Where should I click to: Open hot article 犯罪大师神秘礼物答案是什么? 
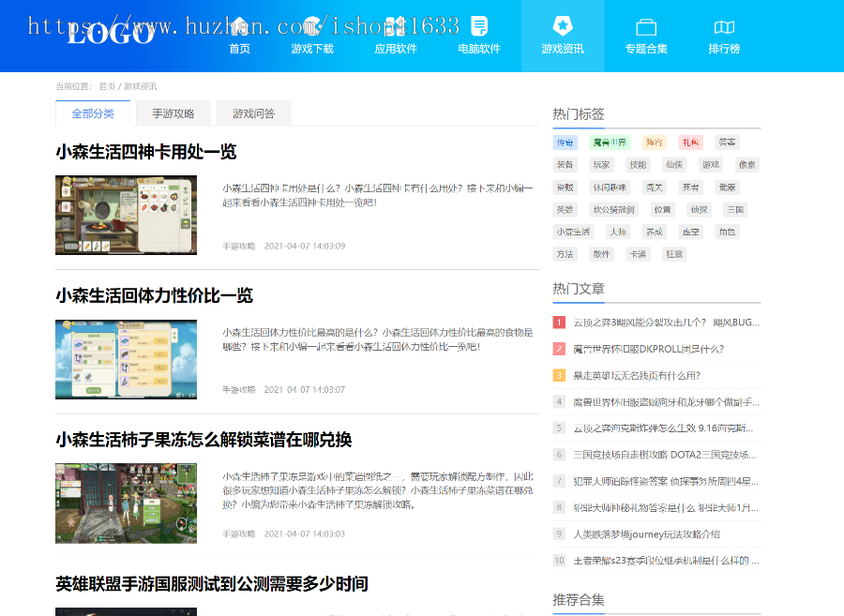[x=666, y=507]
